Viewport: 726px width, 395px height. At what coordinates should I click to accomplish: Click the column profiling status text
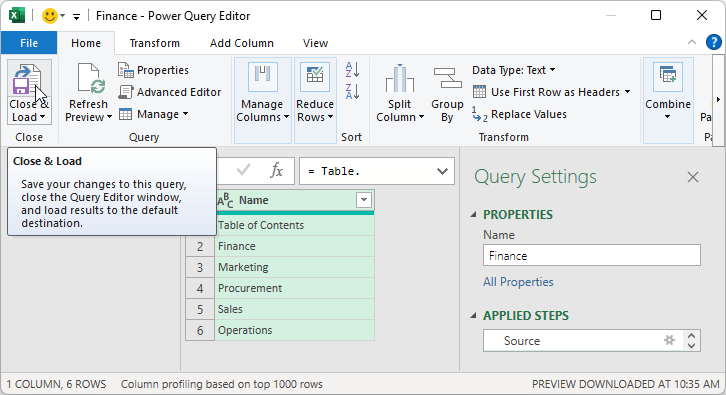tap(222, 384)
